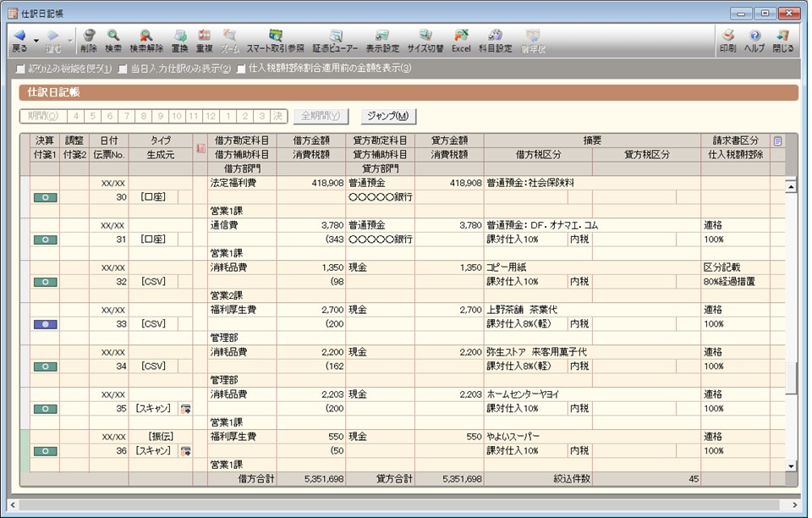
Task: Click the 表示設定 toolbar item
Action: tap(382, 40)
